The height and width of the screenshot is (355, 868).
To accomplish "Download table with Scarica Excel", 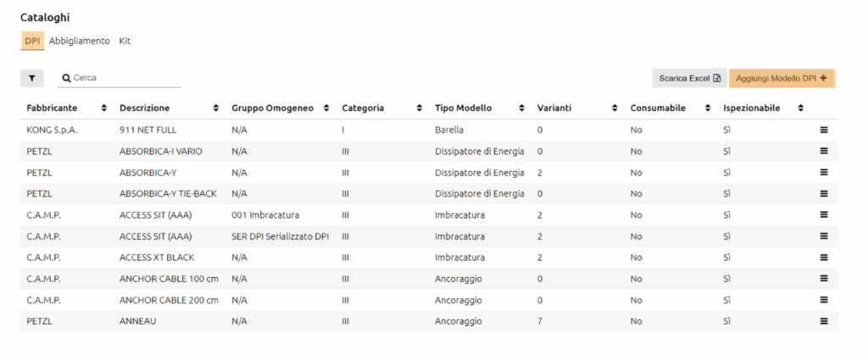I will 689,78.
